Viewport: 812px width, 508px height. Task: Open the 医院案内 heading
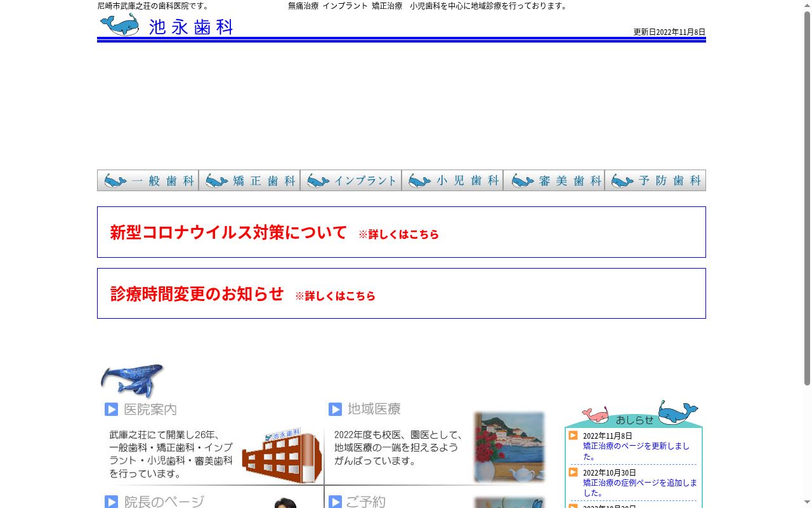click(x=150, y=410)
